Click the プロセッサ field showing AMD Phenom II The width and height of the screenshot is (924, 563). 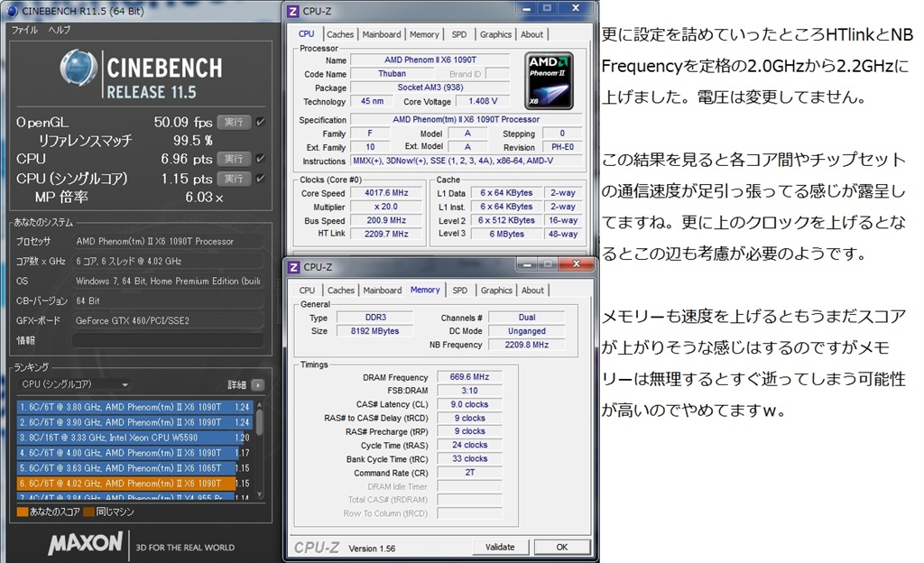tap(168, 242)
